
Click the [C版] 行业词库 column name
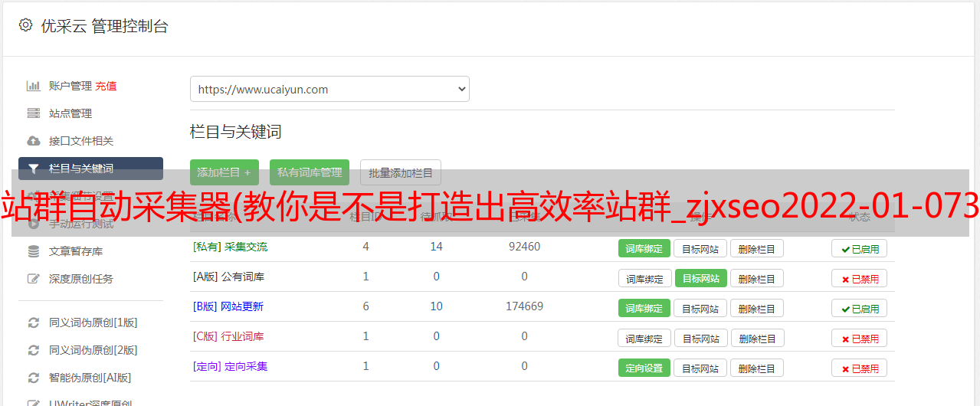pyautogui.click(x=228, y=336)
